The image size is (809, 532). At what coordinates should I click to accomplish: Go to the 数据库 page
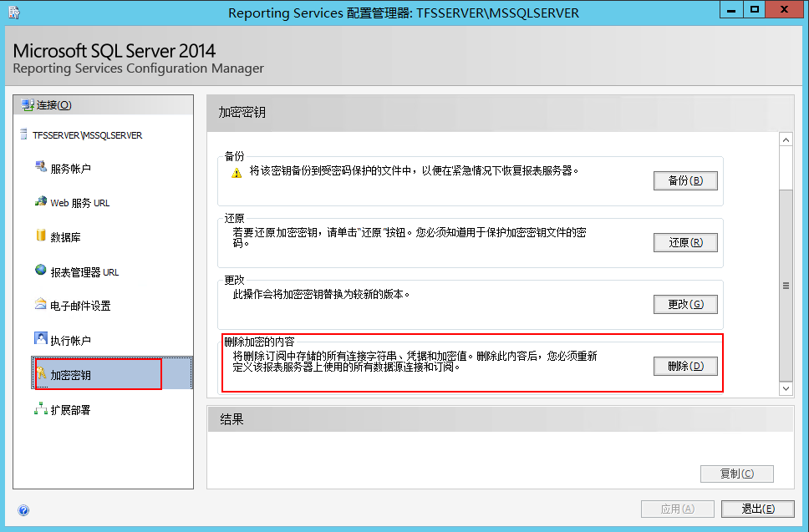tap(65, 237)
